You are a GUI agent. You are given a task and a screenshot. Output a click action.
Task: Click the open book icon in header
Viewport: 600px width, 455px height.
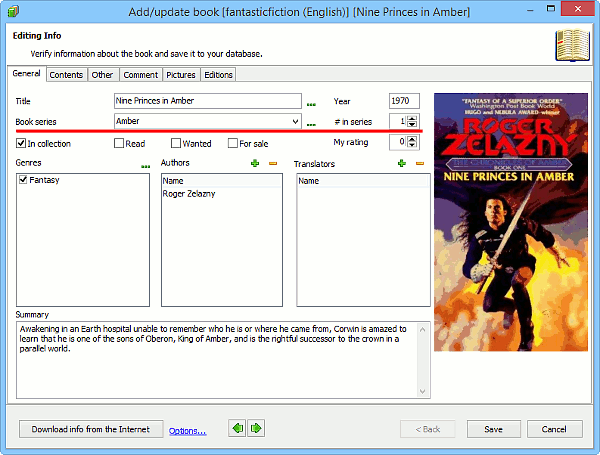click(572, 45)
